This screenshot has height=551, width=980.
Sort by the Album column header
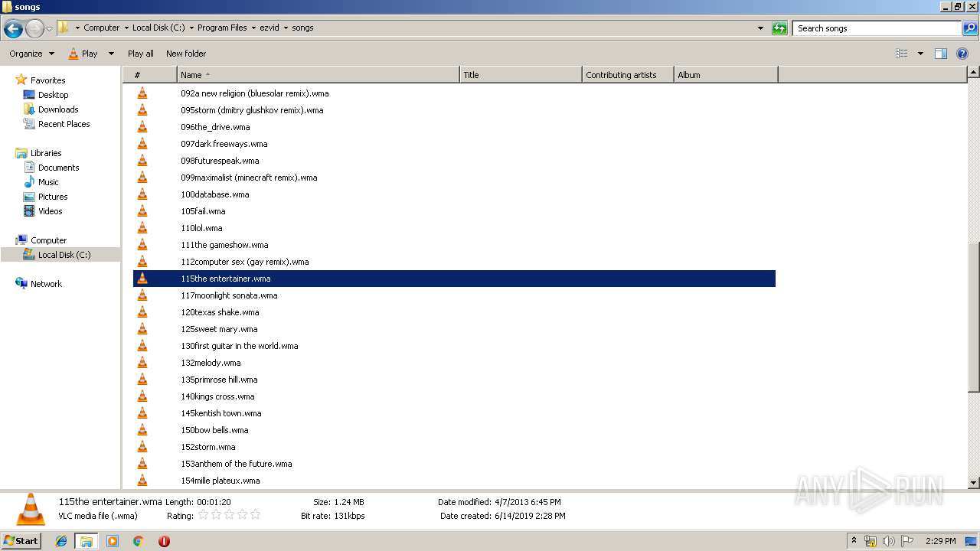(x=726, y=75)
